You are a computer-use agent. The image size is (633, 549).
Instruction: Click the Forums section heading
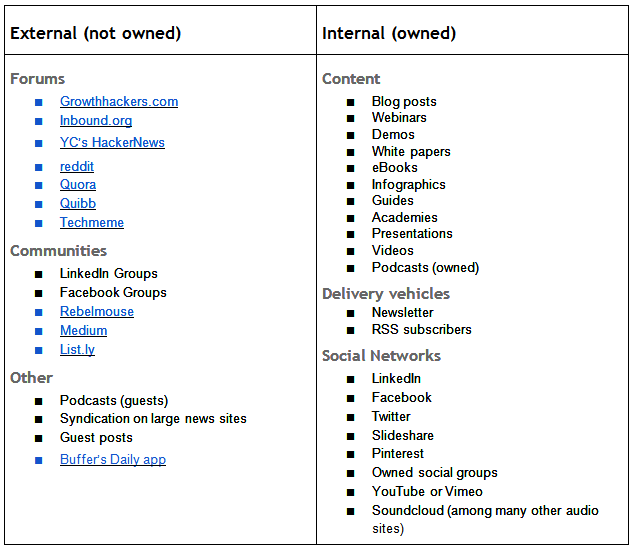(38, 79)
